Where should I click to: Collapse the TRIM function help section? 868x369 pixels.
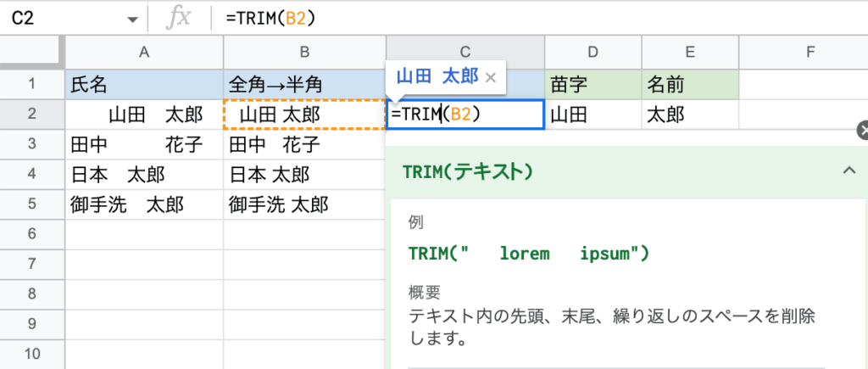(849, 171)
